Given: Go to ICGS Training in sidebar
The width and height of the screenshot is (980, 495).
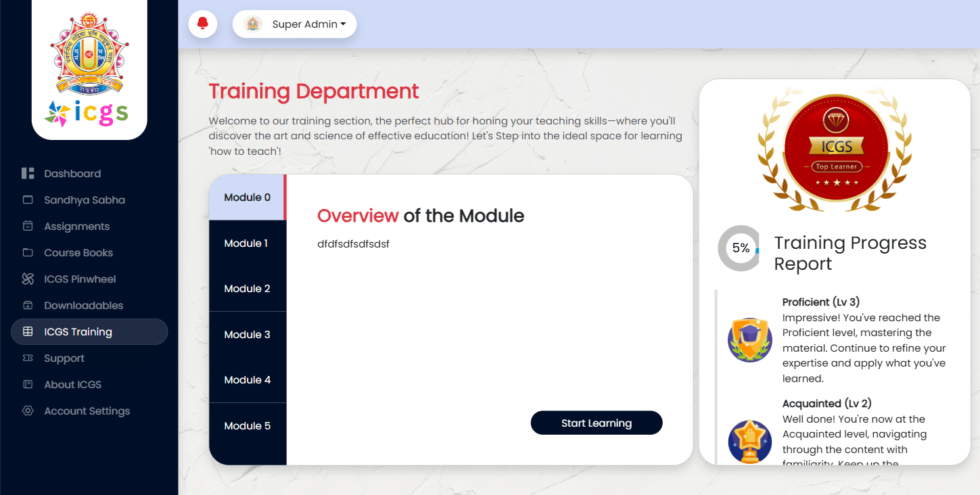Looking at the screenshot, I should 89,332.
